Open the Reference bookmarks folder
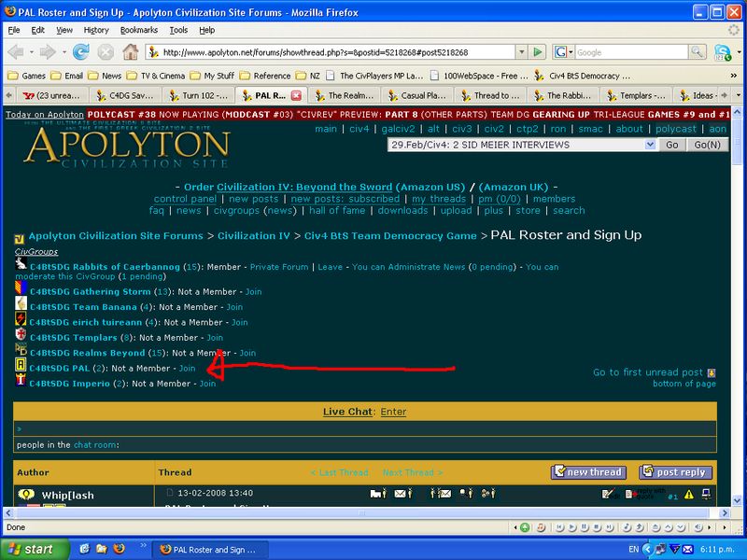The width and height of the screenshot is (747, 560). tap(264, 75)
